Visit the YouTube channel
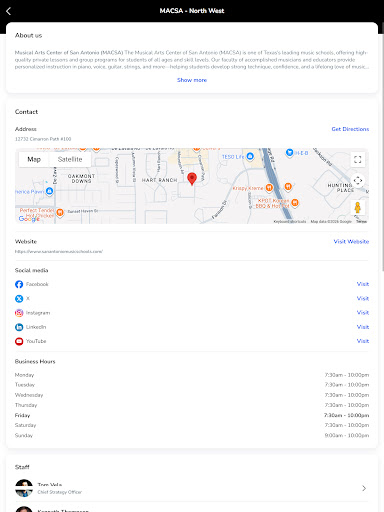The width and height of the screenshot is (384, 512). [363, 341]
